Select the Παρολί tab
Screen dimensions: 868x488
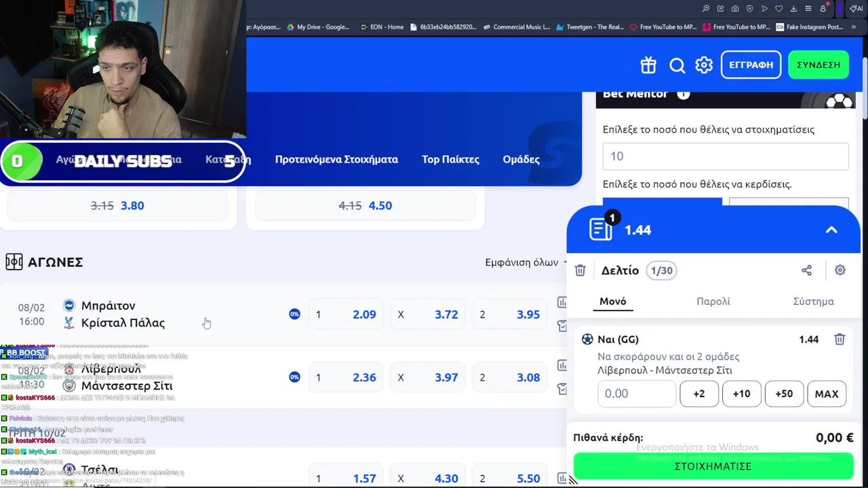[713, 302]
